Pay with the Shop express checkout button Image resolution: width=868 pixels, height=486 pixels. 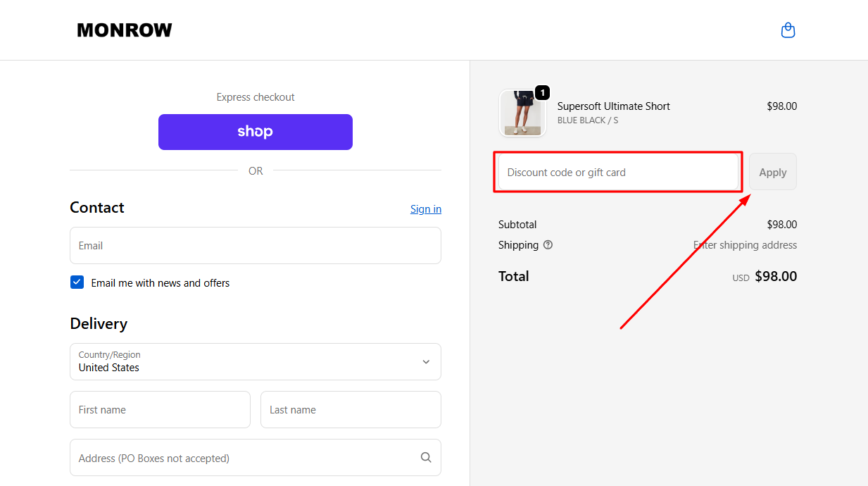pos(256,132)
